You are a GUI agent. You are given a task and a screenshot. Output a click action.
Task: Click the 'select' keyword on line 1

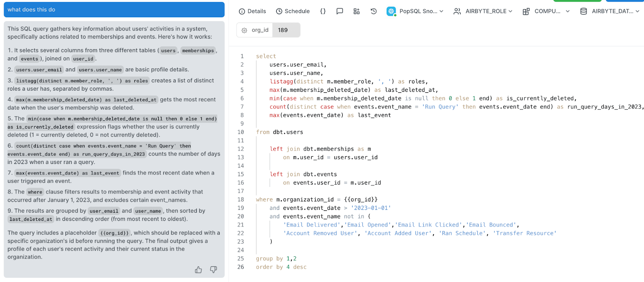[x=266, y=56]
